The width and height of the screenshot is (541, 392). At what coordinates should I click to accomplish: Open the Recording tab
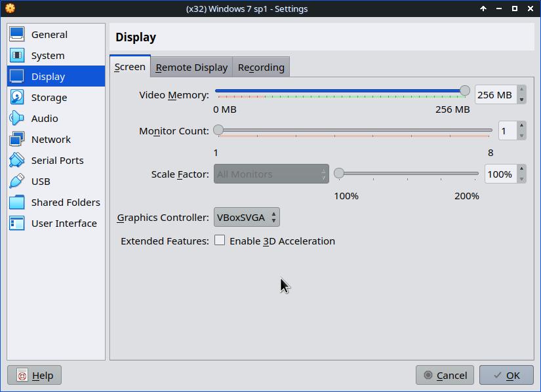point(261,68)
